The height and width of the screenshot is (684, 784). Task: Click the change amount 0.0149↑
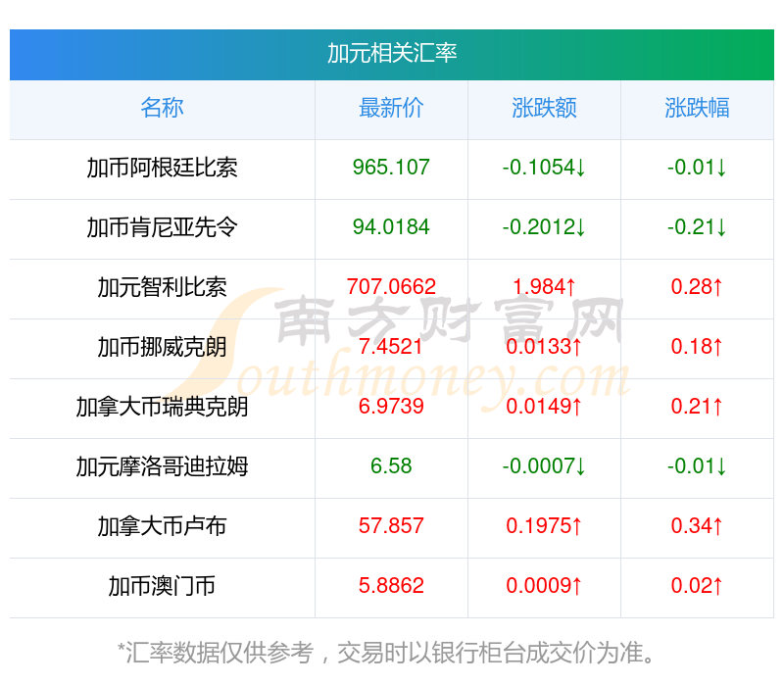(544, 407)
